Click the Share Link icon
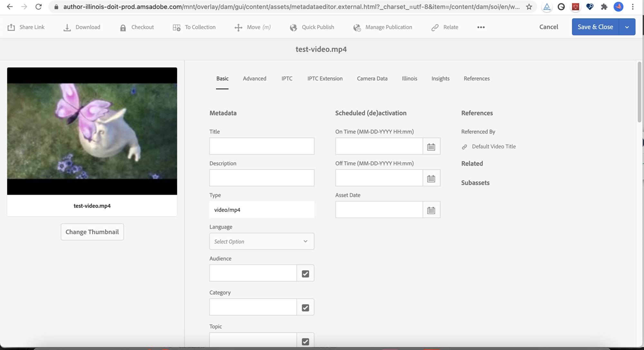 click(10, 27)
